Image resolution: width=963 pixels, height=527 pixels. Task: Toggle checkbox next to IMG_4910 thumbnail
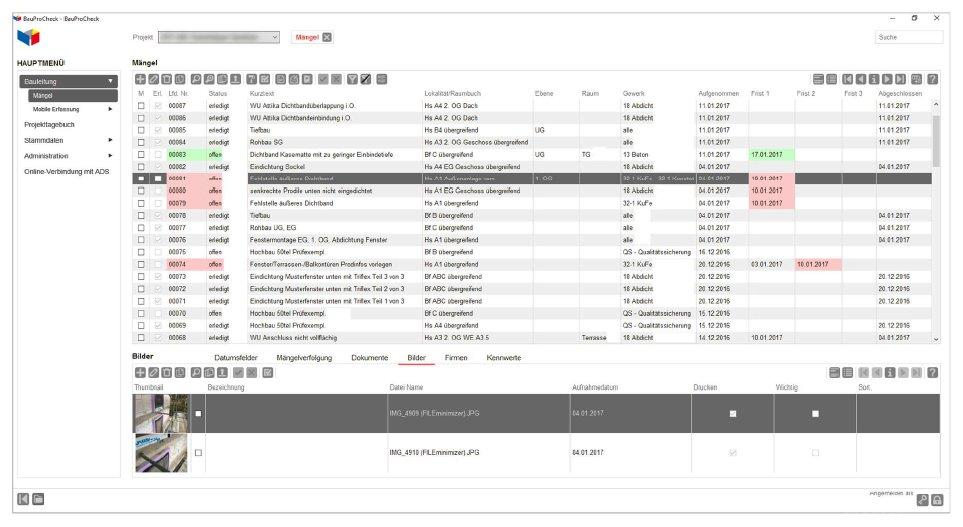click(198, 453)
